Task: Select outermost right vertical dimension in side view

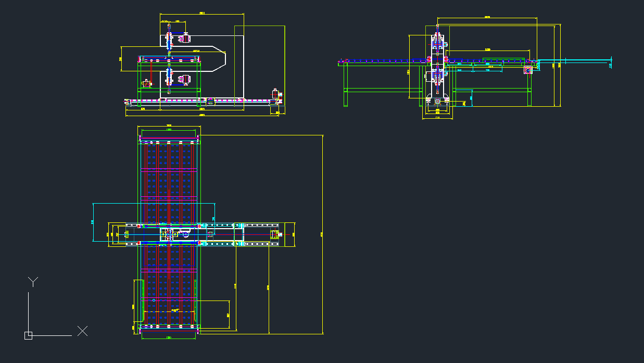Action: (560, 65)
